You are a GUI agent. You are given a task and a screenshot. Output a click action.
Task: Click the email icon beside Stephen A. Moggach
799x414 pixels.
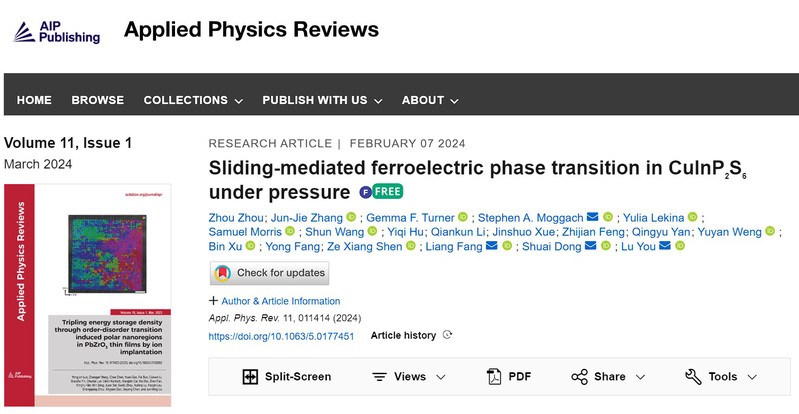(593, 217)
